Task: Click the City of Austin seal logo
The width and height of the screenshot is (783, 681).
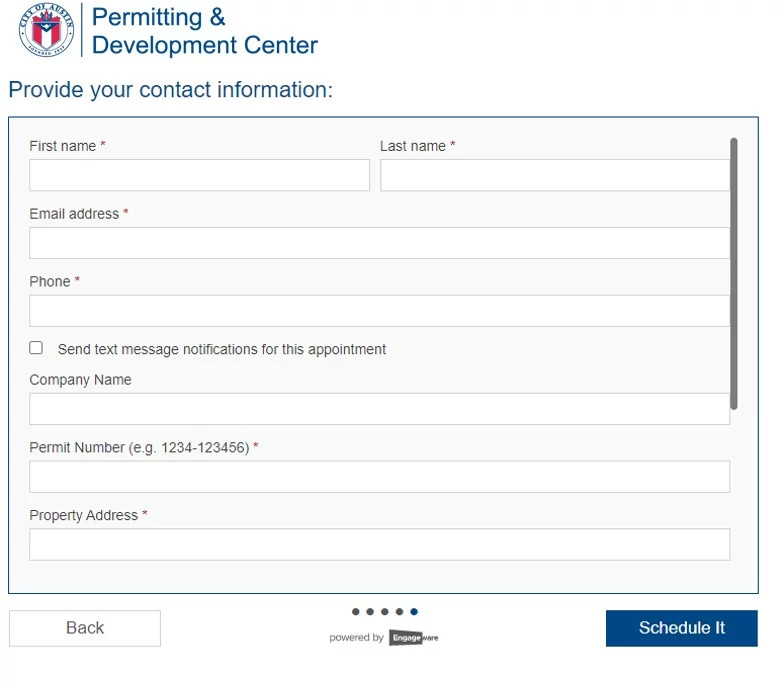Action: pyautogui.click(x=47, y=30)
